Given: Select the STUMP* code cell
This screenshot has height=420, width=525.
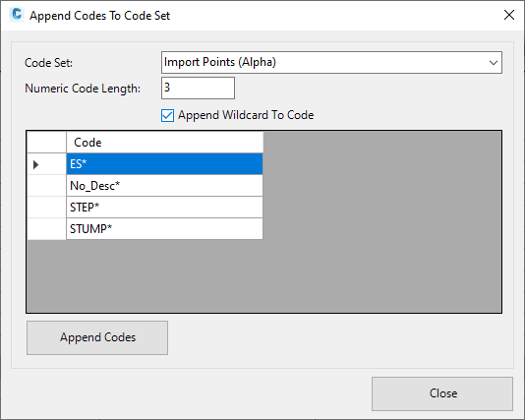Looking at the screenshot, I should [165, 229].
